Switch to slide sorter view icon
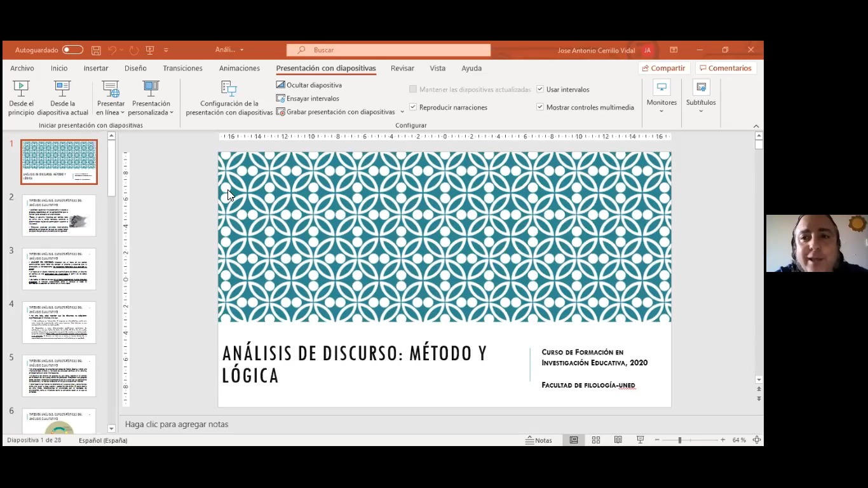This screenshot has width=868, height=488. click(596, 440)
